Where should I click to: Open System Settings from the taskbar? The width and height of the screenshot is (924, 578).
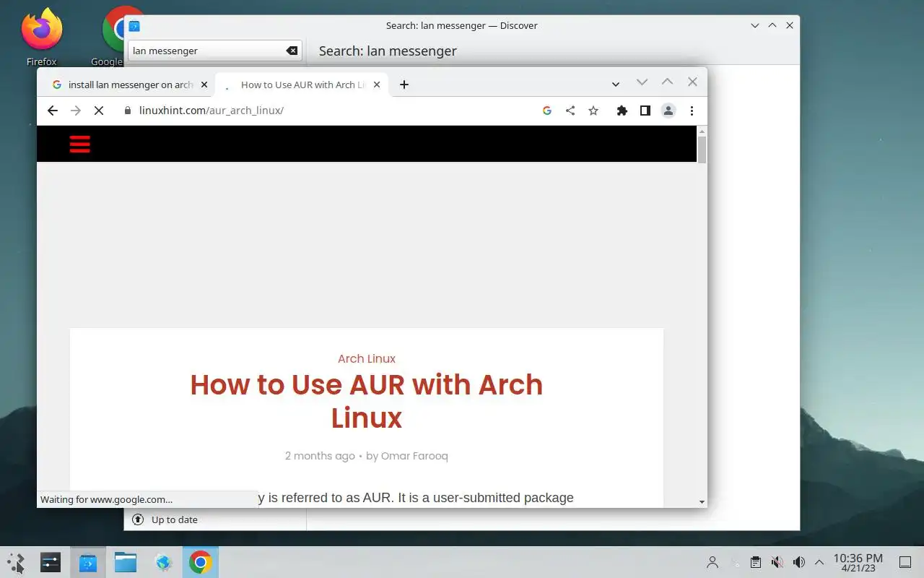click(x=51, y=562)
